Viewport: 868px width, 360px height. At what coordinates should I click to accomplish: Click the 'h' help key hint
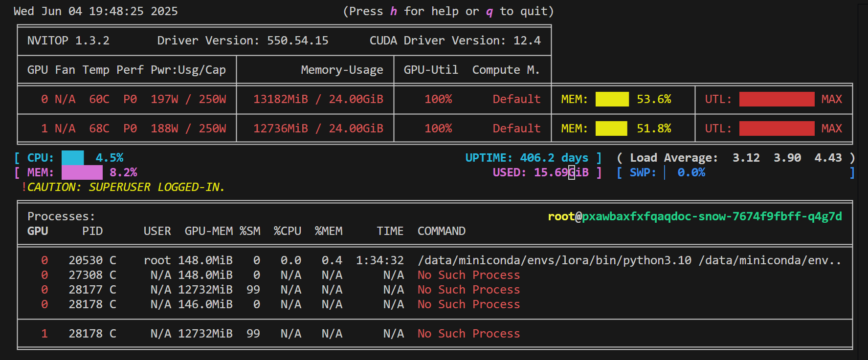click(393, 11)
